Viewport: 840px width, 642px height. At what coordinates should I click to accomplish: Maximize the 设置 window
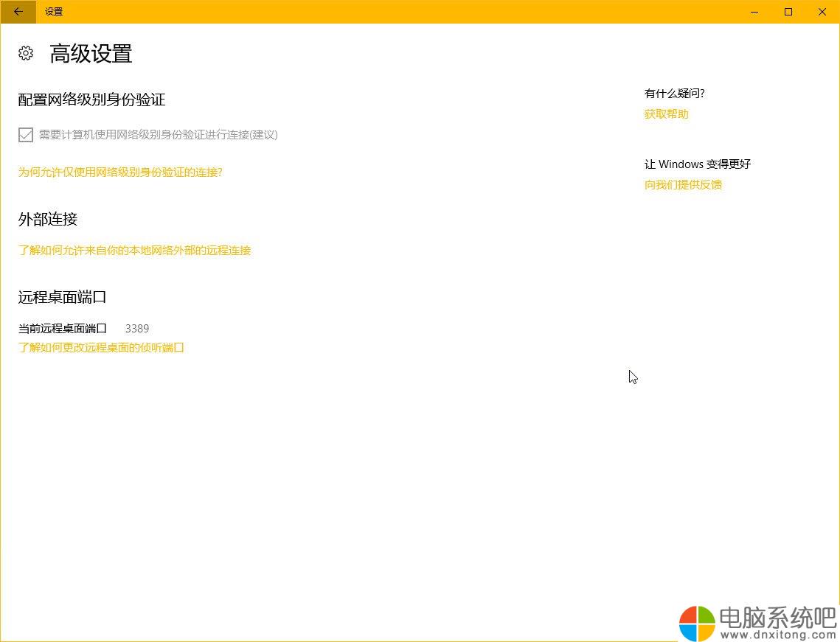click(788, 12)
